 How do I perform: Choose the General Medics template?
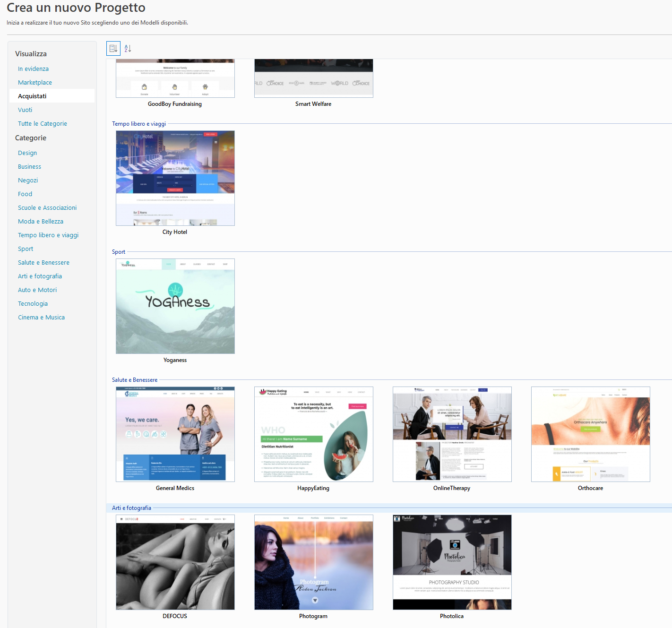tap(175, 434)
